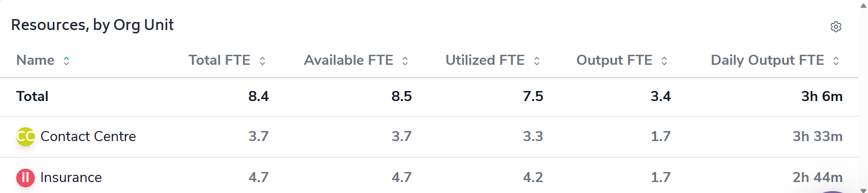Open the table settings gear icon
This screenshot has height=193, width=868.
[x=836, y=27]
